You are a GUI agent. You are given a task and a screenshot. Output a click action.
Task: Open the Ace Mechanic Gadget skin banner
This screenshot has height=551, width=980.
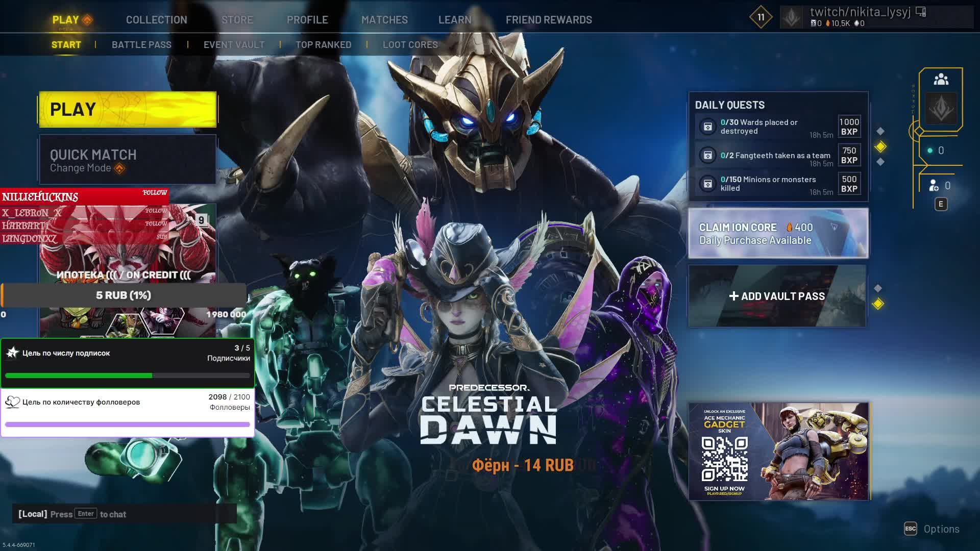click(x=779, y=452)
